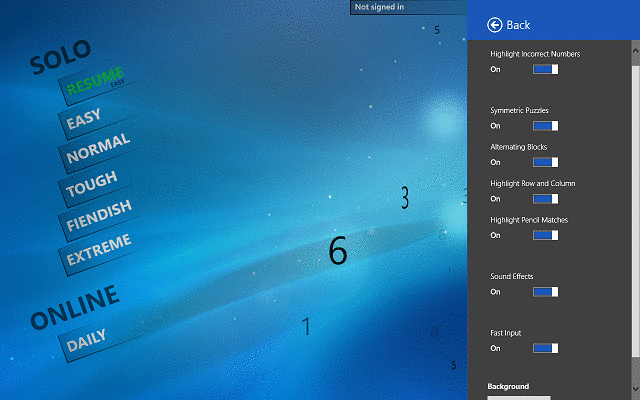This screenshot has height=400, width=640.
Task: Click the Symmetric Puzzles label
Action: pyautogui.click(x=519, y=111)
